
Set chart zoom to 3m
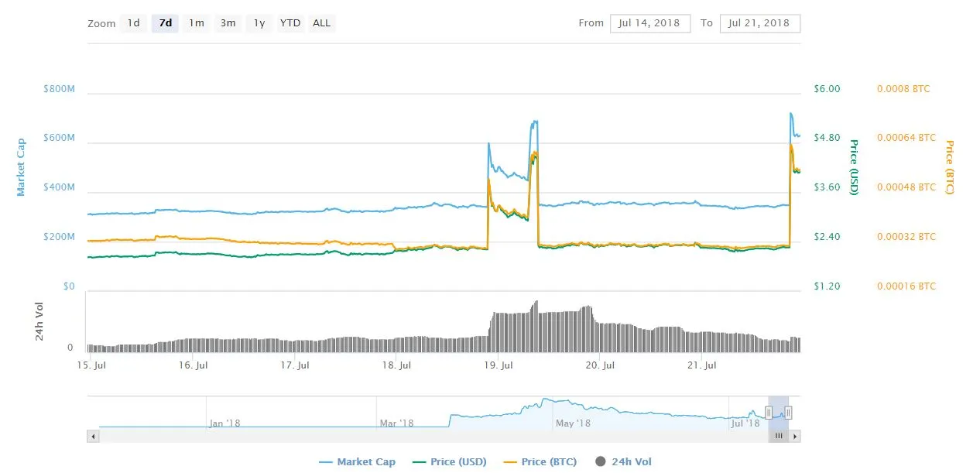228,23
